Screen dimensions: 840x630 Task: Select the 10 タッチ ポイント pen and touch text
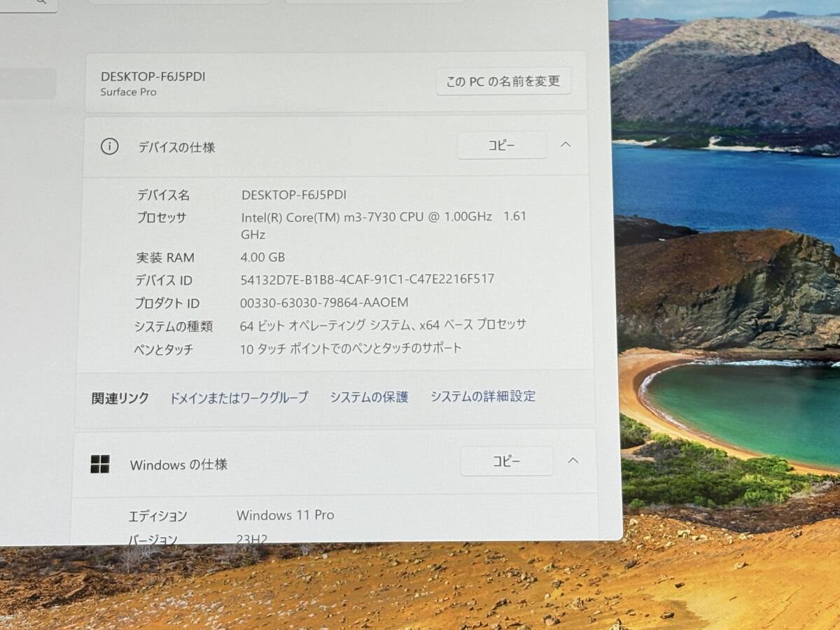tap(351, 348)
